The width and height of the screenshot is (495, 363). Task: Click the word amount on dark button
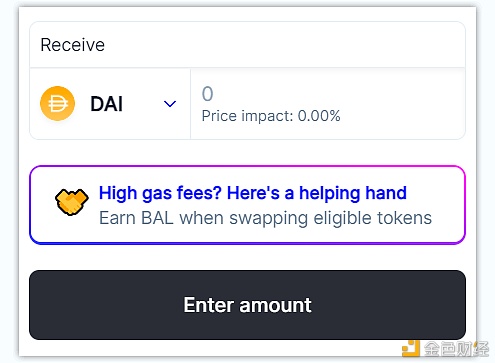click(275, 305)
